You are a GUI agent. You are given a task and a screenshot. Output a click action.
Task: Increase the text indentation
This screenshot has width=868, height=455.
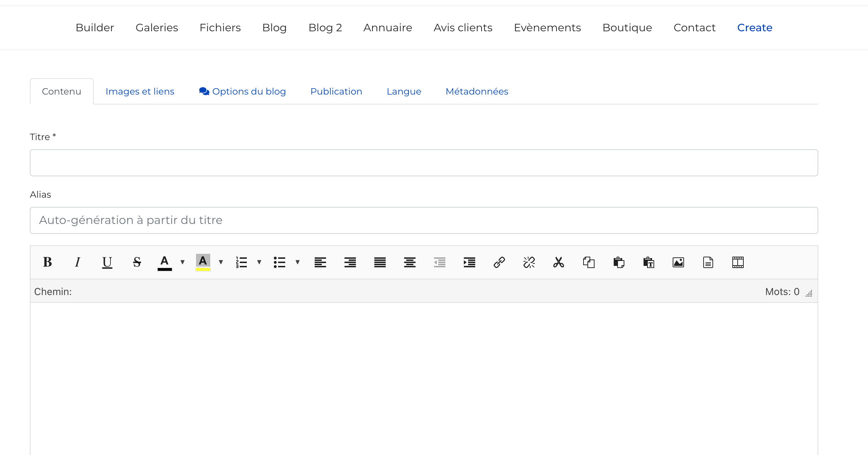pos(469,262)
